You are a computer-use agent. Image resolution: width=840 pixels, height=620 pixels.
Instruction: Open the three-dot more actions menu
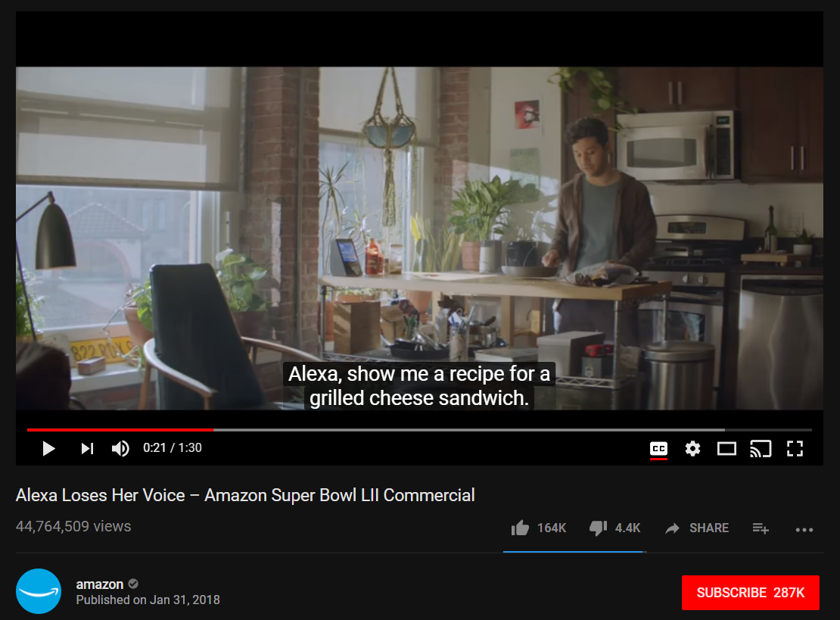point(804,529)
